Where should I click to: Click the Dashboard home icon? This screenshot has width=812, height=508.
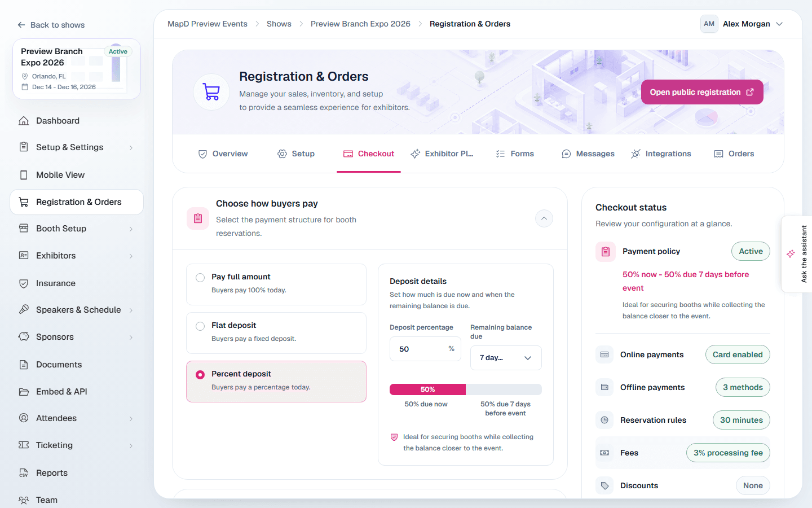coord(24,121)
